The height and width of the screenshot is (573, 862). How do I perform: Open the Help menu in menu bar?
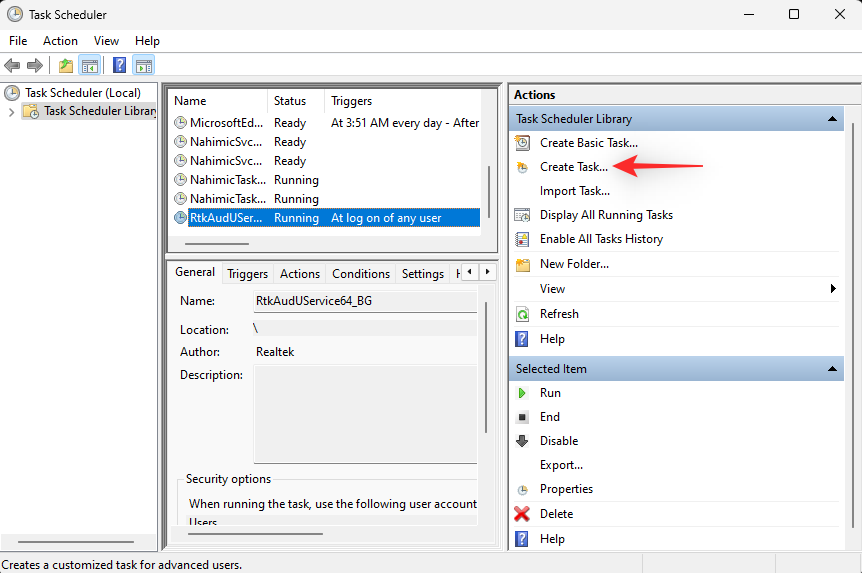[x=147, y=41]
